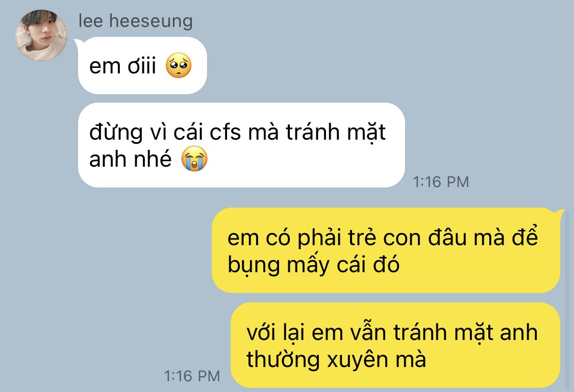
Task: Click the 1:16 PM timestamp beside sent message
Action: [x=192, y=376]
